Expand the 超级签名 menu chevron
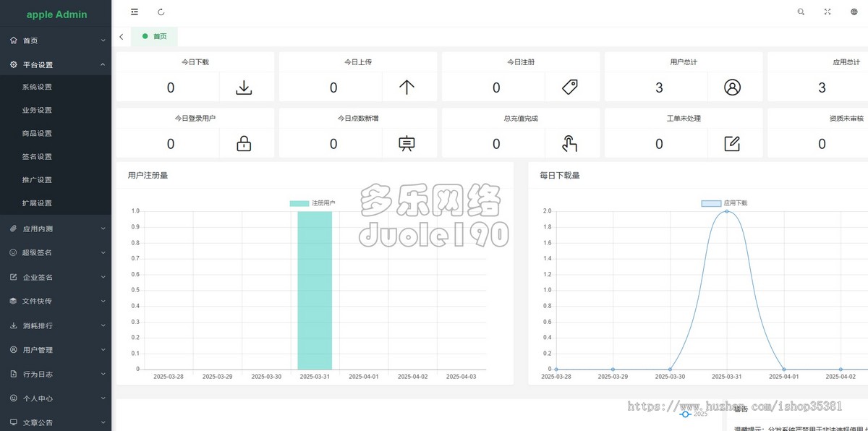 click(103, 252)
